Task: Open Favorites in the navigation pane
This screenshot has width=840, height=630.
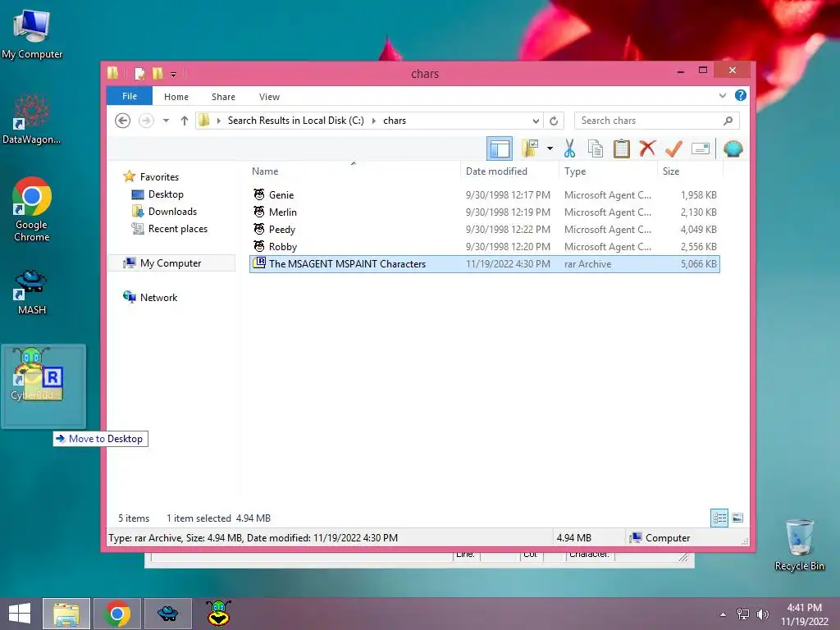Action: point(151,177)
